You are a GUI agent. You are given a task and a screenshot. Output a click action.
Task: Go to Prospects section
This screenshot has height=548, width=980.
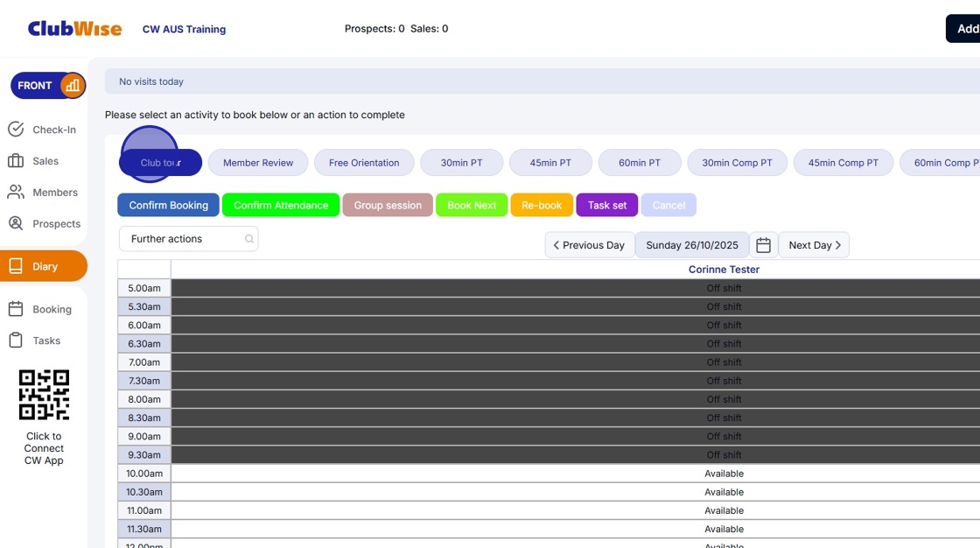45,223
